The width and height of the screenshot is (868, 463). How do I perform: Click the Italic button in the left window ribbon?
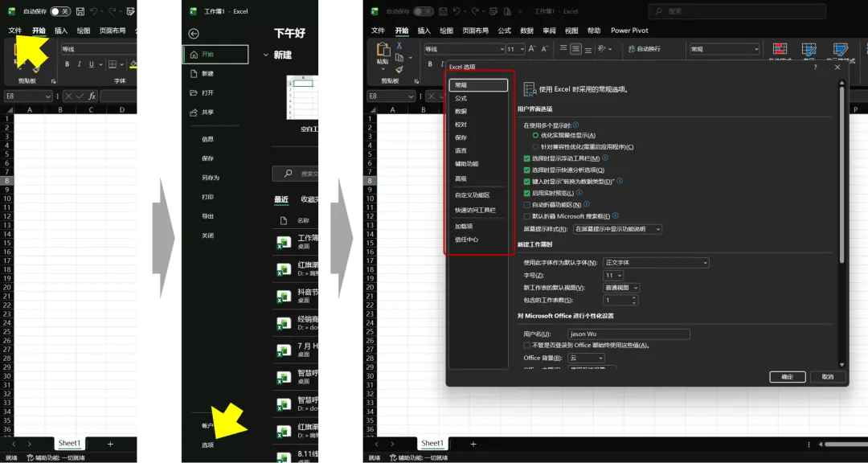click(79, 65)
